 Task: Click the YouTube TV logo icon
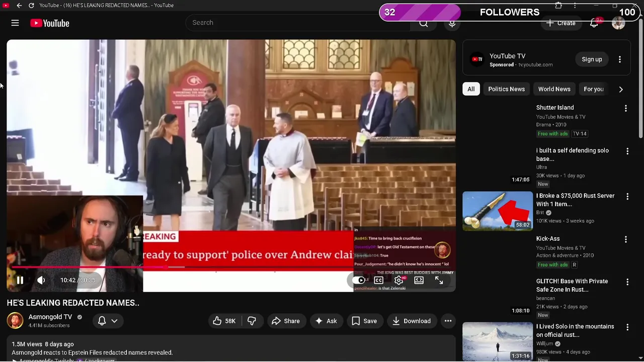click(477, 59)
